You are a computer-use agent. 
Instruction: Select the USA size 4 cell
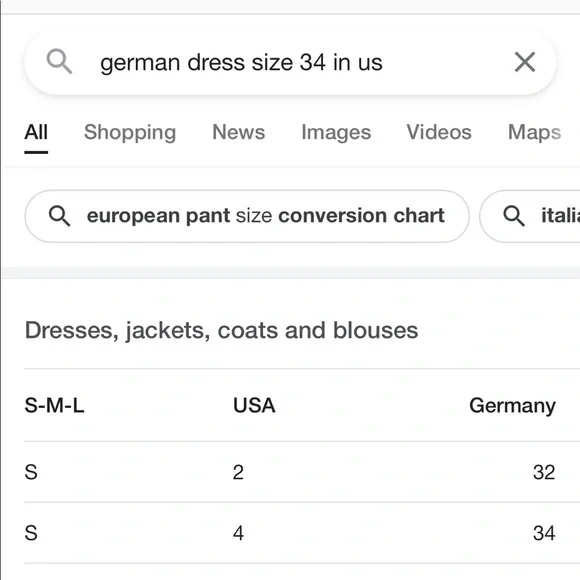pos(239,533)
